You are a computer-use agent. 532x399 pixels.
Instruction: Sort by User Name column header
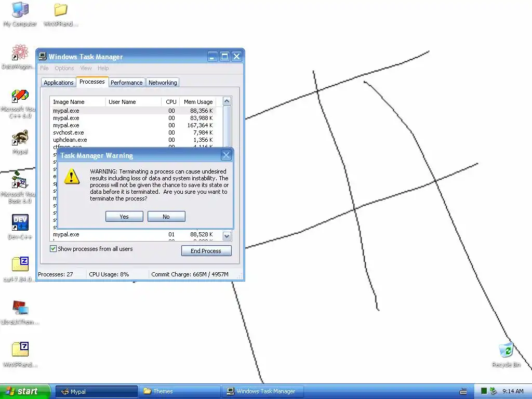click(134, 102)
